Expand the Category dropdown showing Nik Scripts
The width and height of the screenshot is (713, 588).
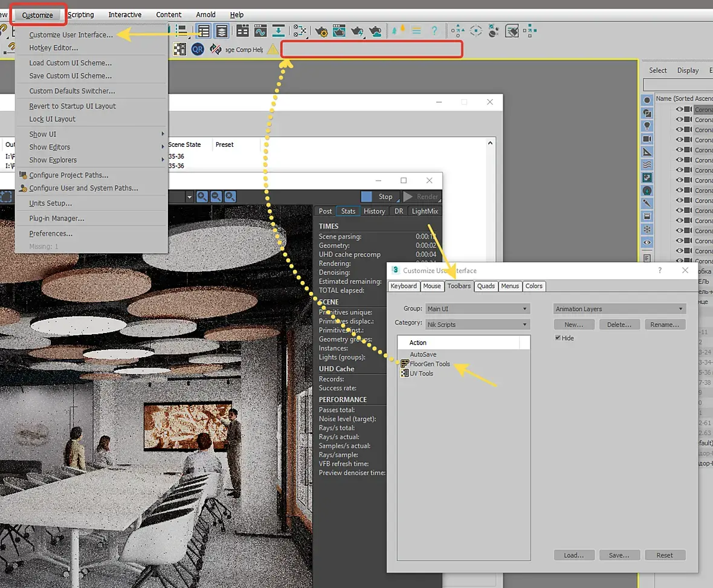(477, 325)
